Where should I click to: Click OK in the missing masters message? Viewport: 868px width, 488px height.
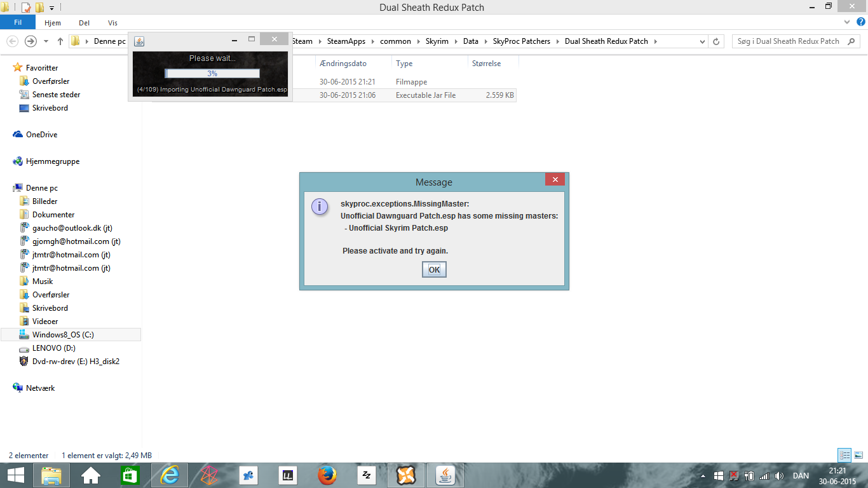tap(434, 269)
